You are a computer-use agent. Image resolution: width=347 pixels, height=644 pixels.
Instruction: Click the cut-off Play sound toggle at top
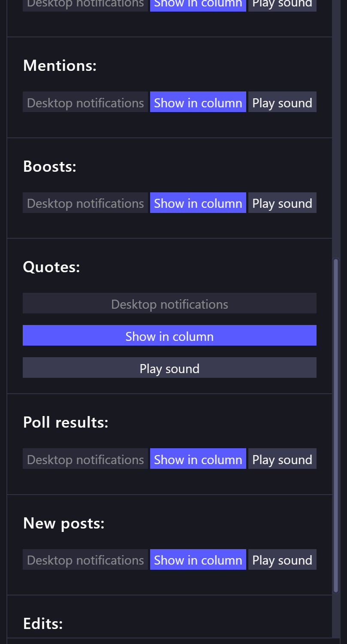pyautogui.click(x=282, y=5)
